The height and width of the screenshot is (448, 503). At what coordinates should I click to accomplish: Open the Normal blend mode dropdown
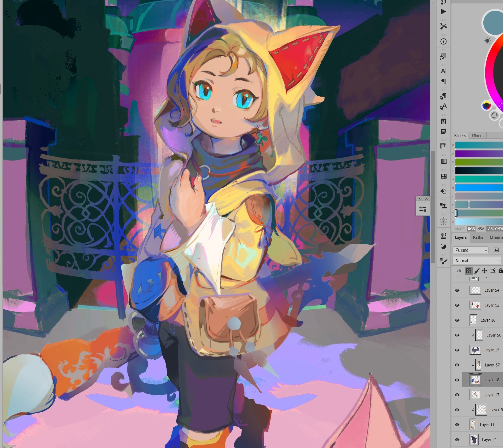(477, 260)
